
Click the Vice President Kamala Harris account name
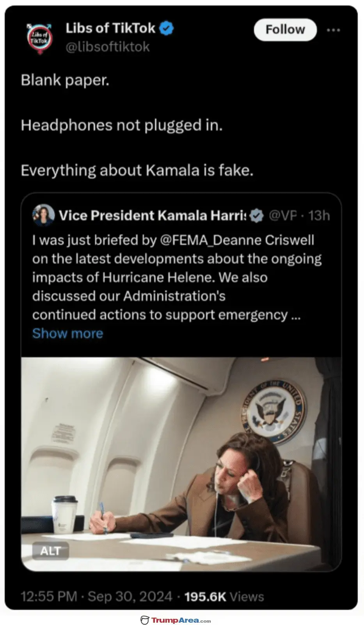[x=153, y=216]
